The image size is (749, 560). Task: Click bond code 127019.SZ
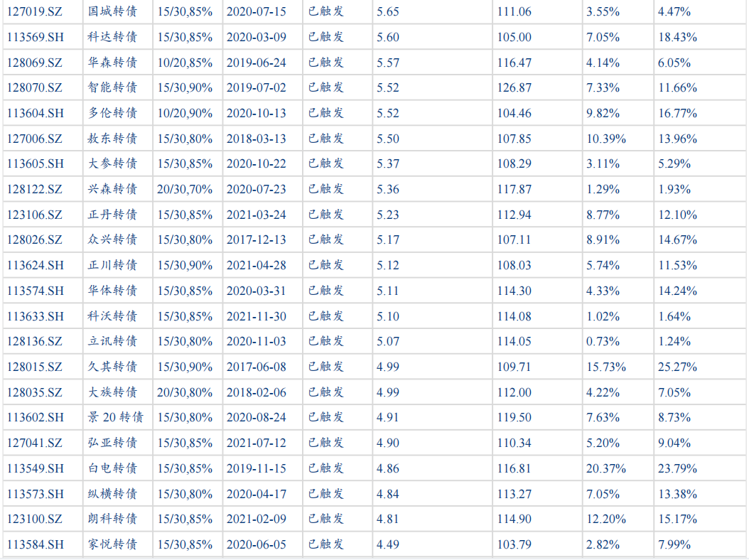click(34, 11)
